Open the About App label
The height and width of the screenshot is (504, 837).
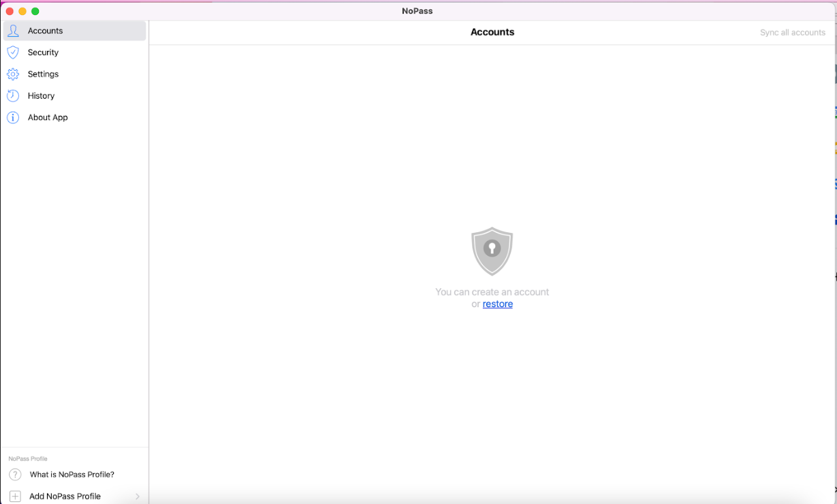tap(48, 118)
